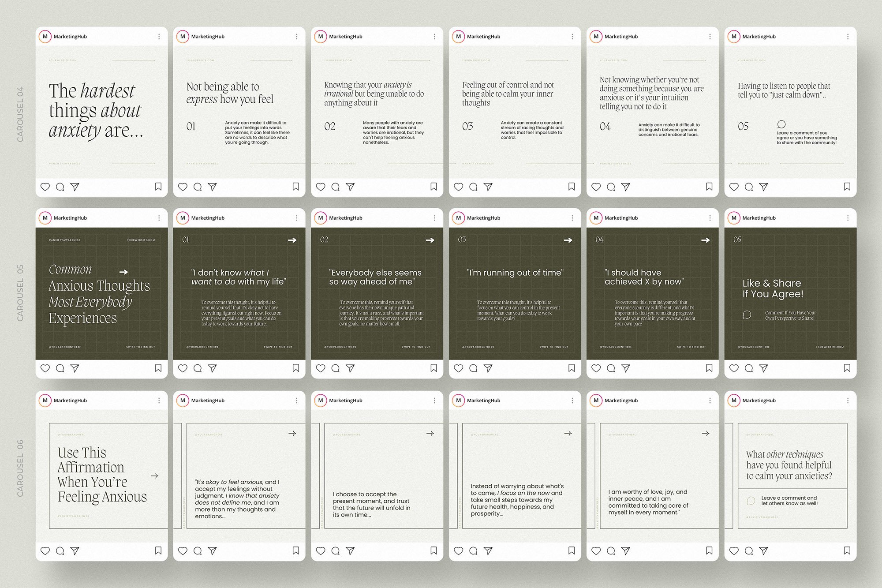The width and height of the screenshot is (882, 588).
Task: Open three-dot menu on 'Not knowing whether' post
Action: [x=710, y=37]
